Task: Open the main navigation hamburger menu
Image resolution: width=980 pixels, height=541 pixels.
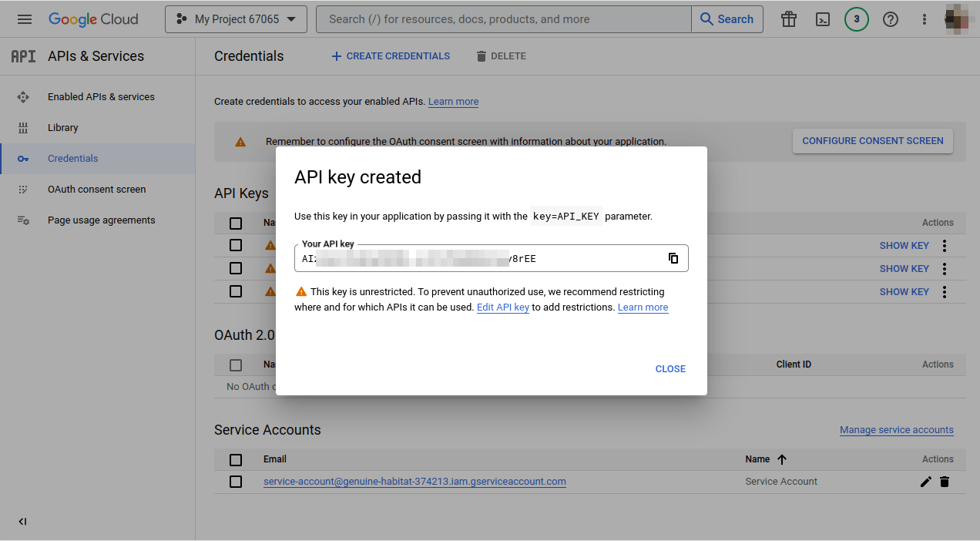Action: (25, 19)
